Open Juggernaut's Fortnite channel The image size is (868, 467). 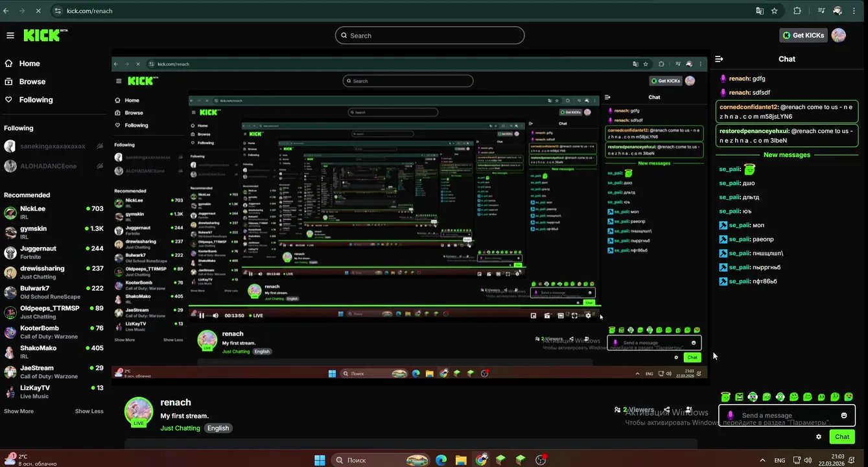click(54, 252)
